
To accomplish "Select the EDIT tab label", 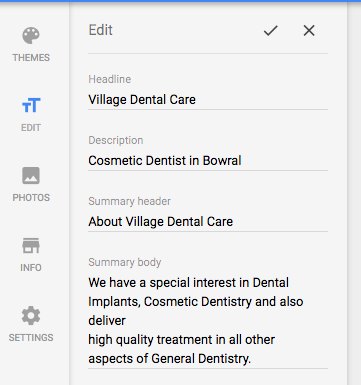I will tap(31, 128).
